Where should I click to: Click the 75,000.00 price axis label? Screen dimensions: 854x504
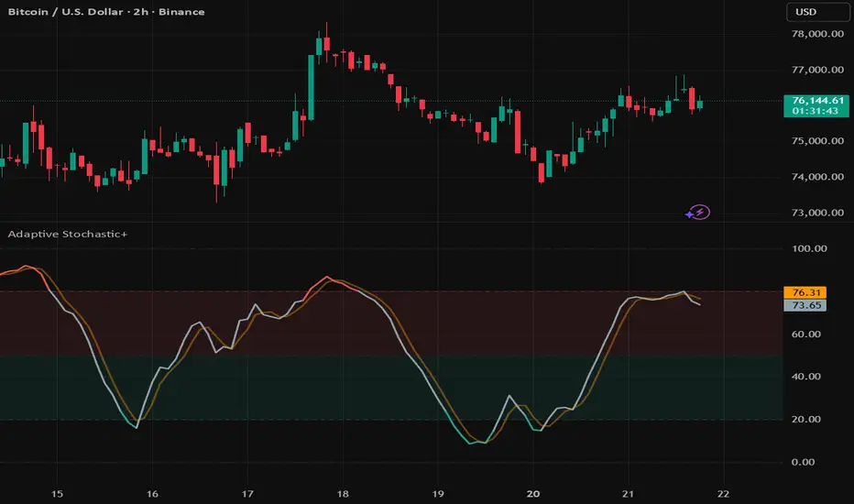817,141
